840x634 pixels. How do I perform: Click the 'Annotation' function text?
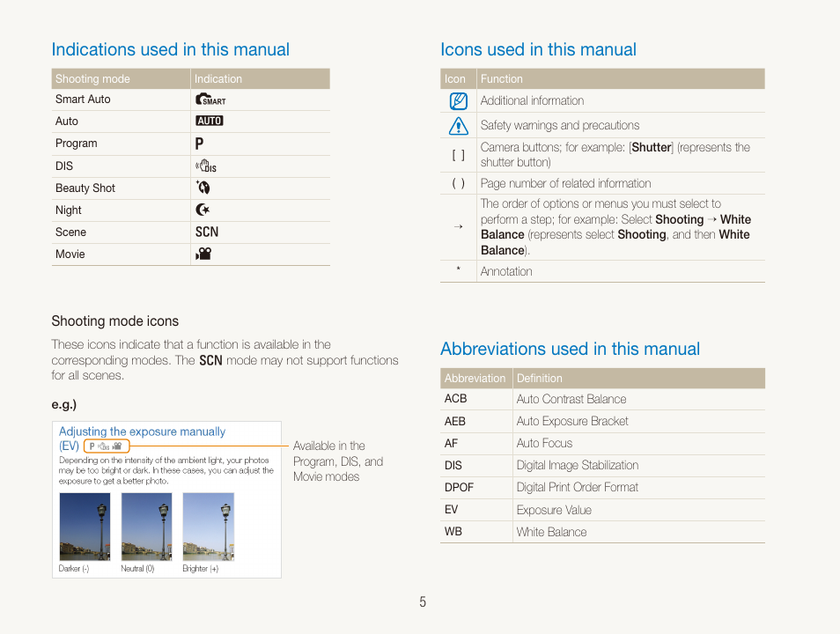pyautogui.click(x=506, y=272)
